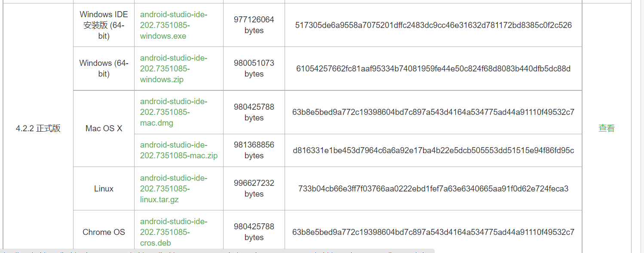Click the green 查看 link

[x=606, y=128]
